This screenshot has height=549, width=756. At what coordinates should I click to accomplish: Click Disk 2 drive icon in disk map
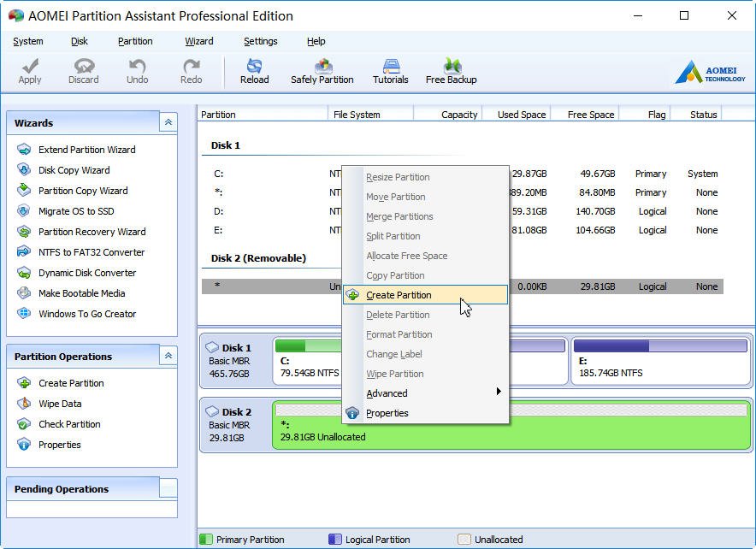point(212,411)
